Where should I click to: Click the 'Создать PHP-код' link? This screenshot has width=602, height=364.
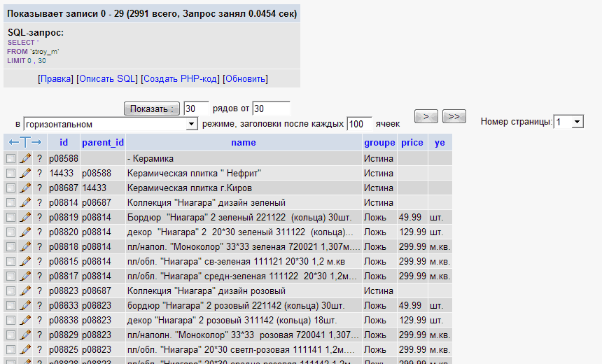tap(181, 78)
